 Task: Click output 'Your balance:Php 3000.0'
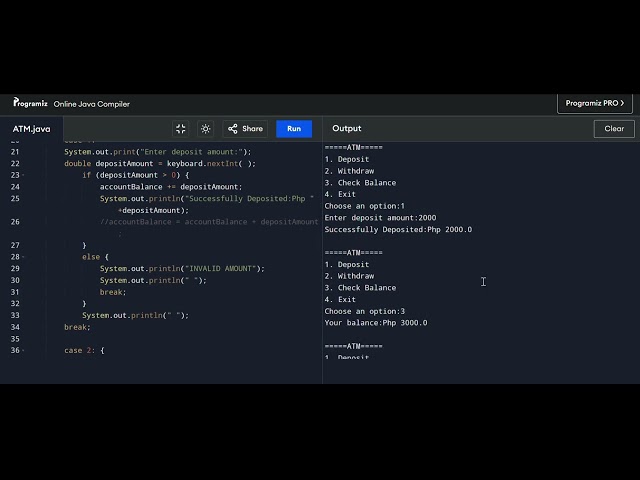[376, 323]
